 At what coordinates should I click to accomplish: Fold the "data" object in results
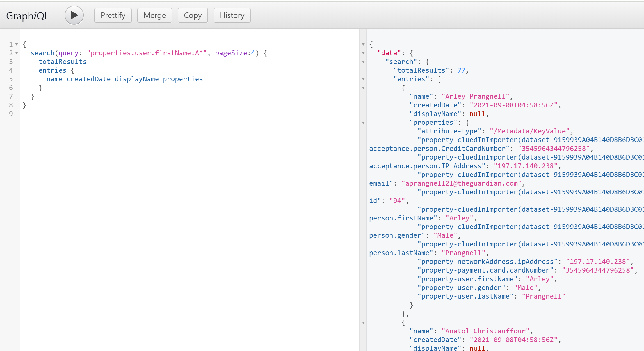[363, 53]
